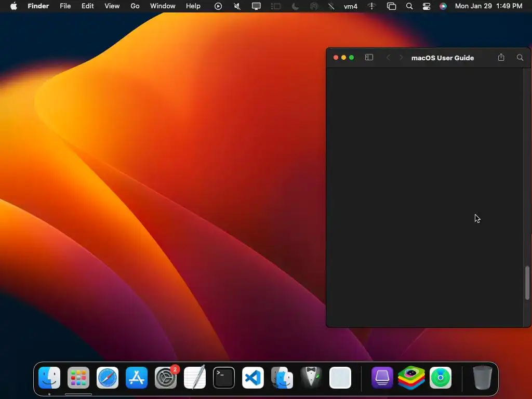Open Apple Configurator from the Dock
The image size is (532, 399).
(382, 378)
